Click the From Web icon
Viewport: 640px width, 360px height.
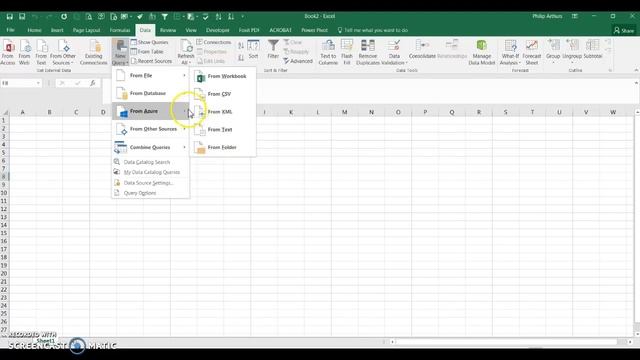[24, 52]
